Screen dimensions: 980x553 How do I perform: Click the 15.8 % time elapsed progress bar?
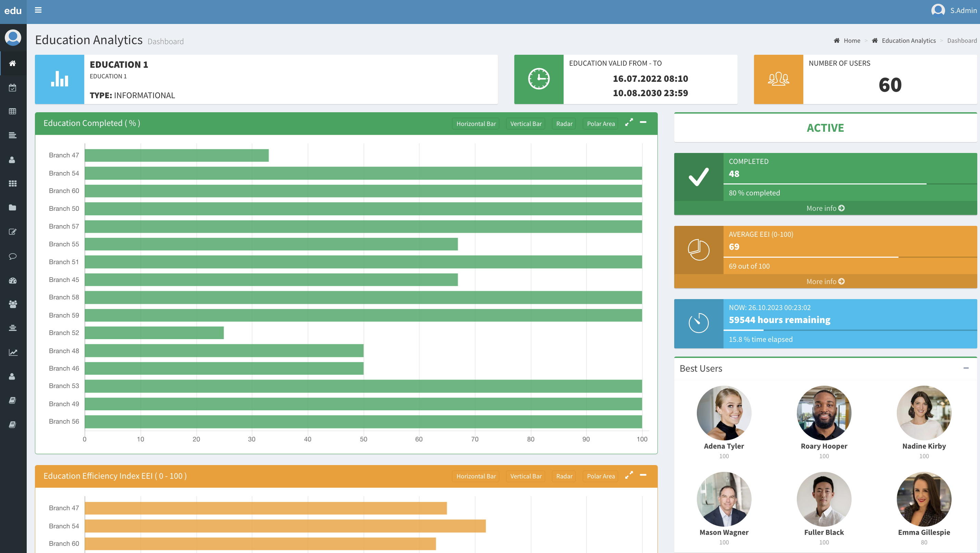pyautogui.click(x=850, y=330)
